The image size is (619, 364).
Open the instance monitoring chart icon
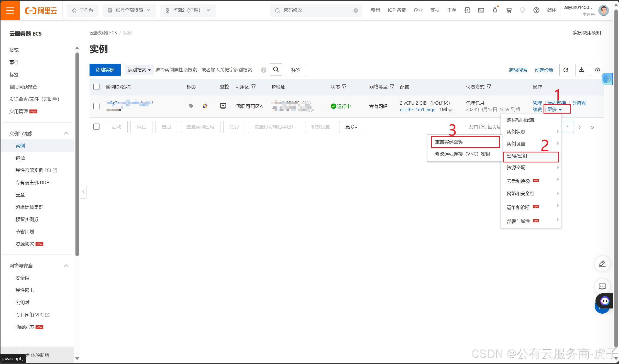(223, 106)
